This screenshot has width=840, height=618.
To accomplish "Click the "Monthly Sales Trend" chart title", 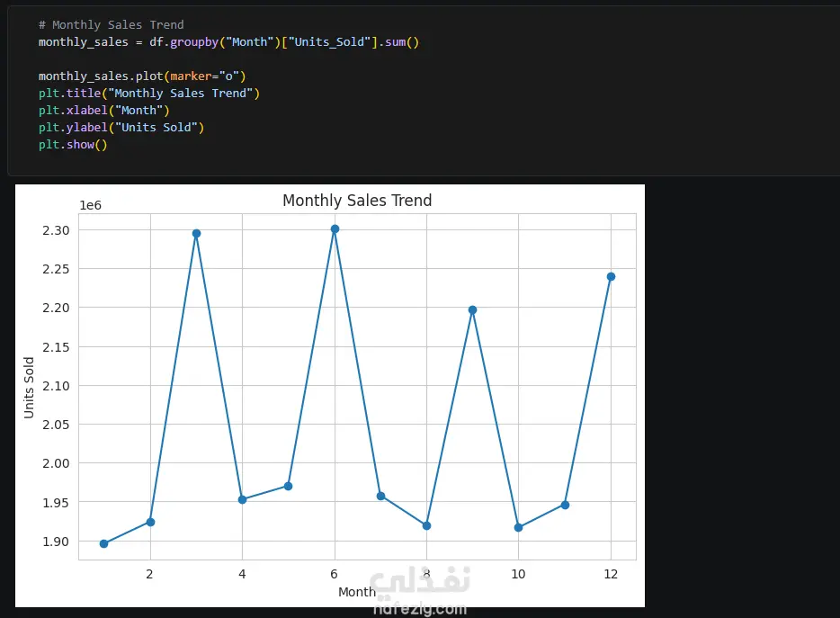I will coord(357,201).
